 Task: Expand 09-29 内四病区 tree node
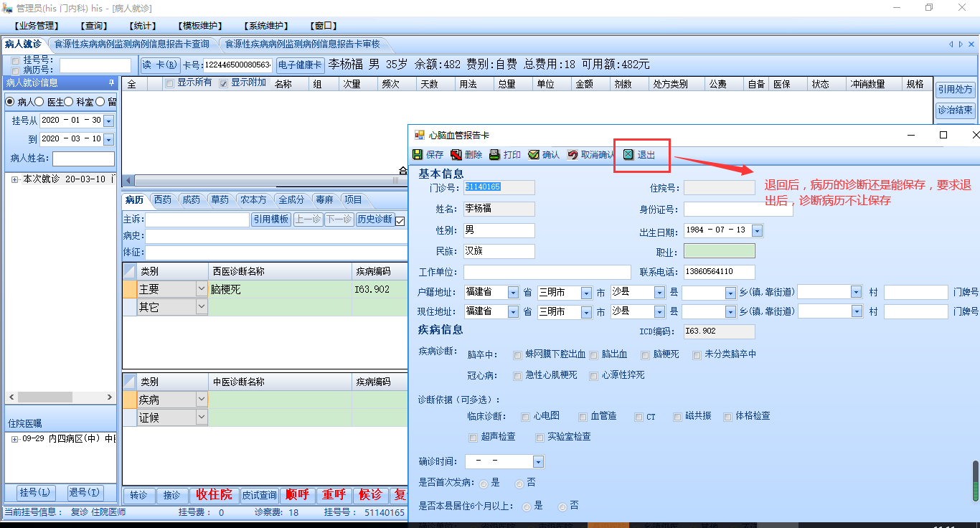point(14,439)
